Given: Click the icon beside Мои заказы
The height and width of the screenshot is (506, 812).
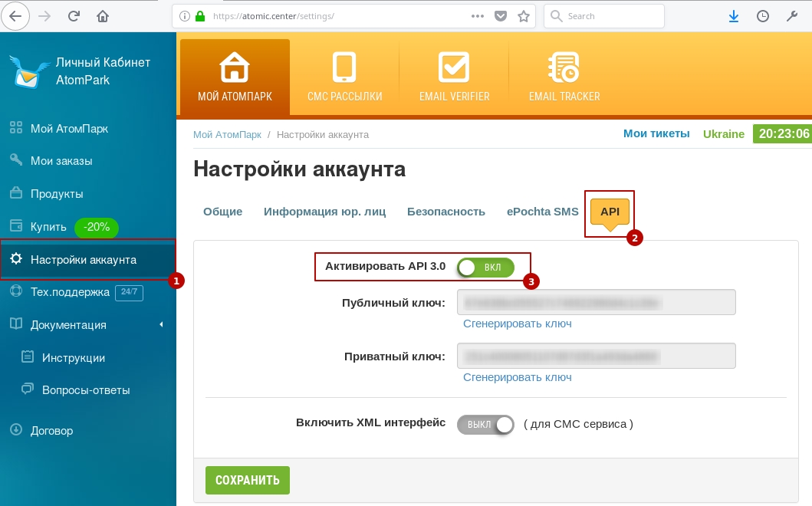Looking at the screenshot, I should pyautogui.click(x=16, y=159).
